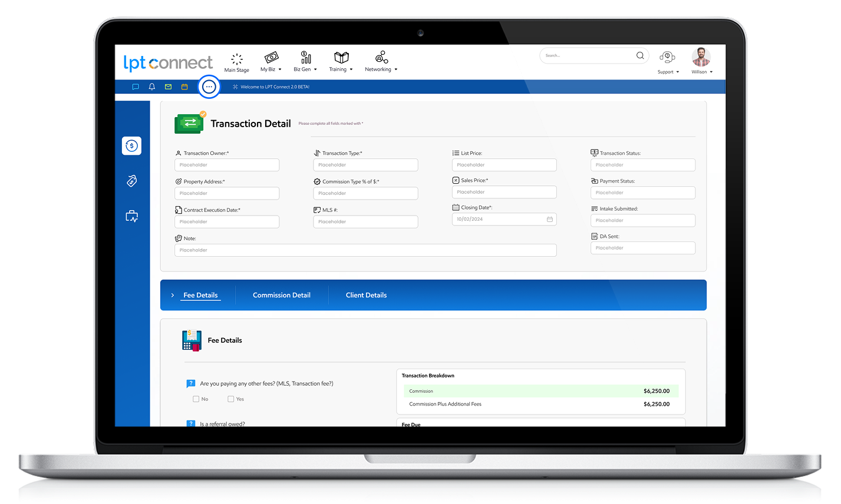Click the Contract Execution Date field
The height and width of the screenshot is (504, 841).
227,221
